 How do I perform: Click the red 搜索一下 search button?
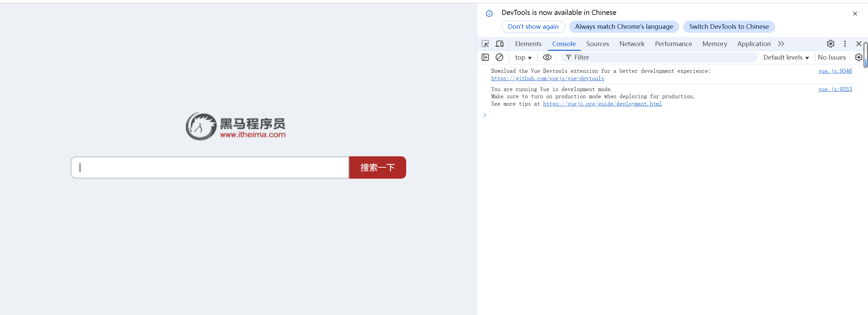click(377, 167)
